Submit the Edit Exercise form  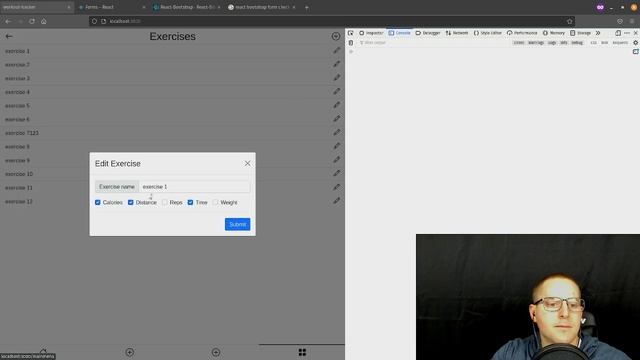point(237,224)
